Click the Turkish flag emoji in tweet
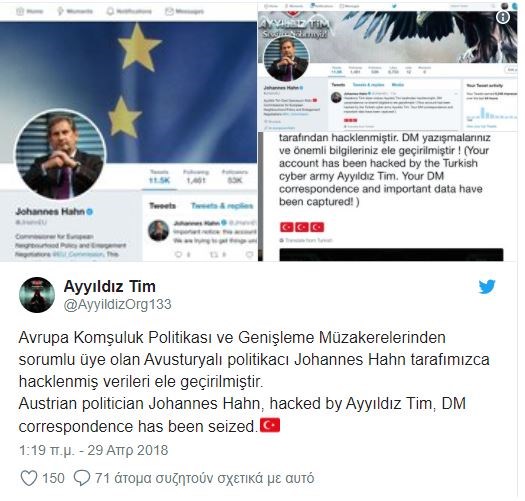The image size is (525, 501). pos(270,425)
